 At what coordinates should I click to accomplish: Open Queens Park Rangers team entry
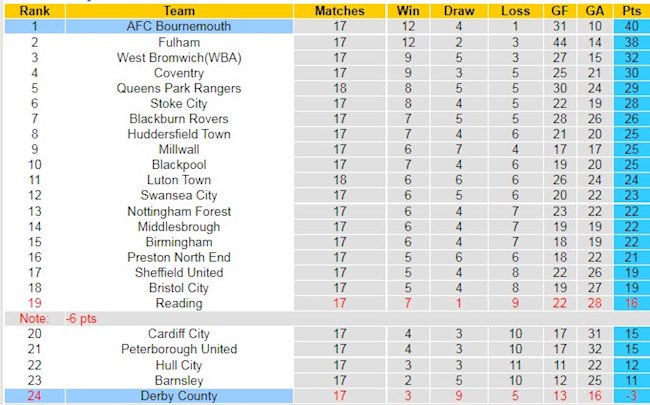click(x=179, y=88)
